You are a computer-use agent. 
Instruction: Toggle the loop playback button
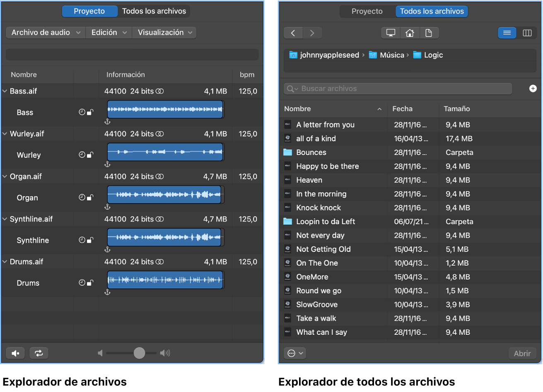[39, 353]
